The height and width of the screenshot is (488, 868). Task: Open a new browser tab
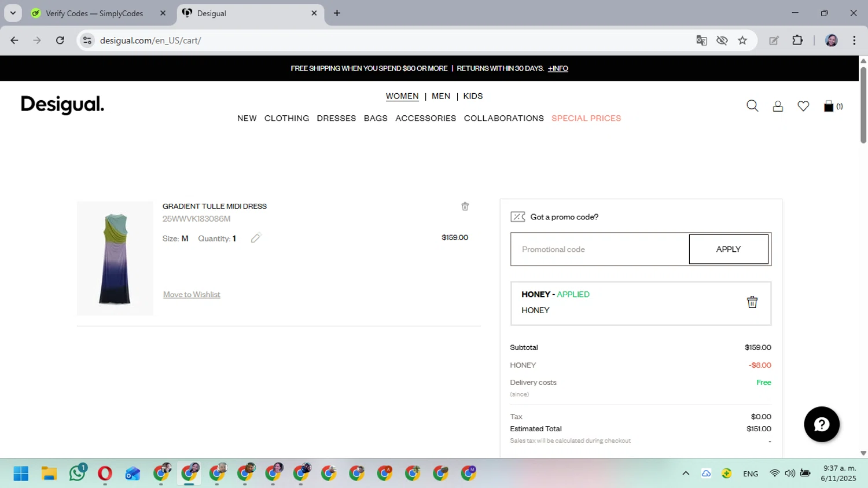(x=337, y=13)
